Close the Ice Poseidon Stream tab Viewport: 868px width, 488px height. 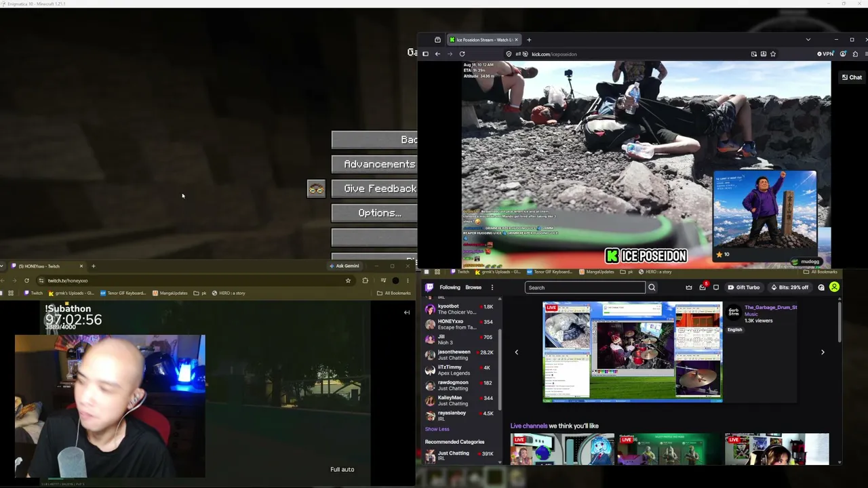516,40
